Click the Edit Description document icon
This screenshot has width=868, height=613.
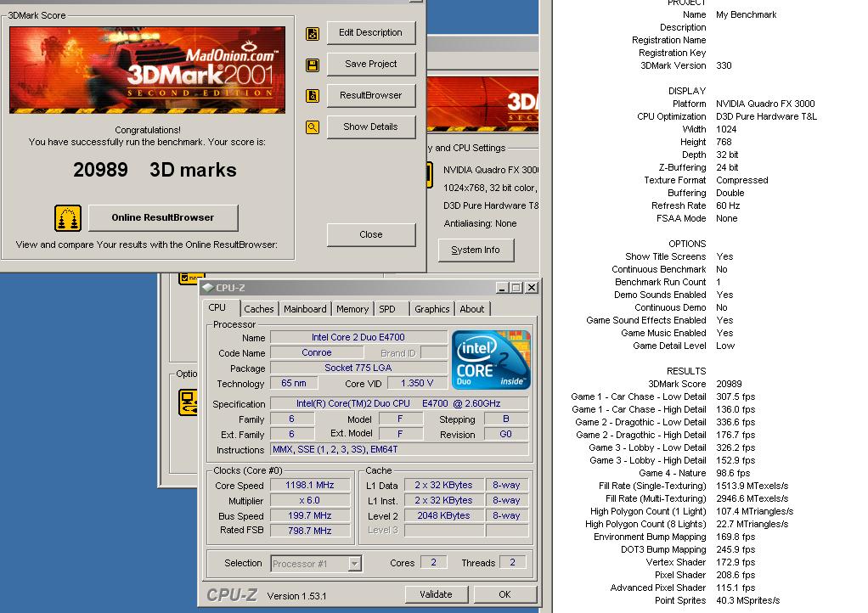313,32
